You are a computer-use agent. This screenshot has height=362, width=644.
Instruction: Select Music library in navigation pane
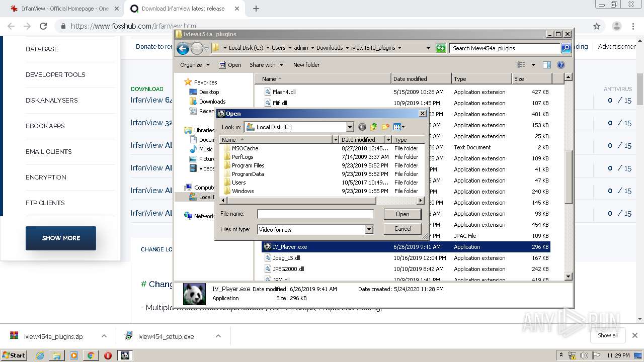click(201, 149)
